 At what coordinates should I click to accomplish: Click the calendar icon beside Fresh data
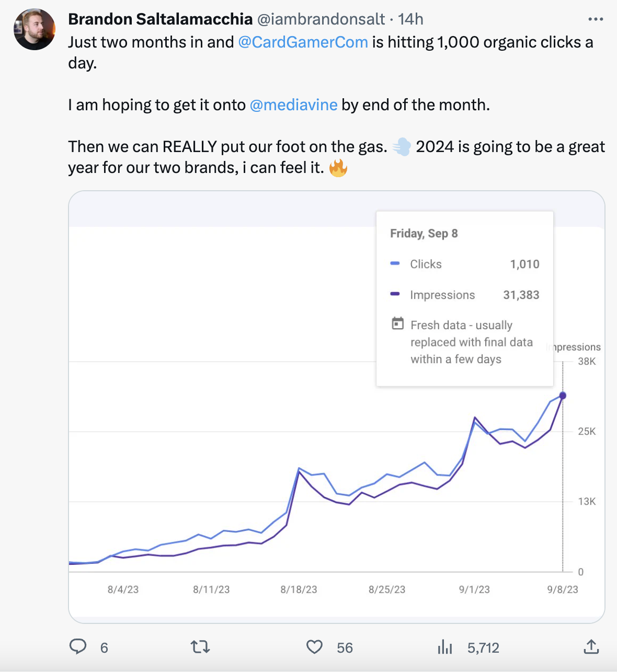[398, 324]
